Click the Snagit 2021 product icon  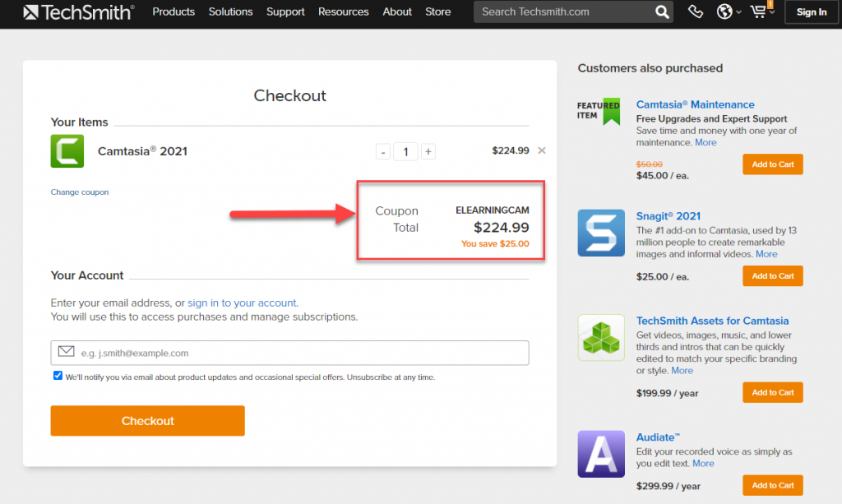[x=601, y=233]
